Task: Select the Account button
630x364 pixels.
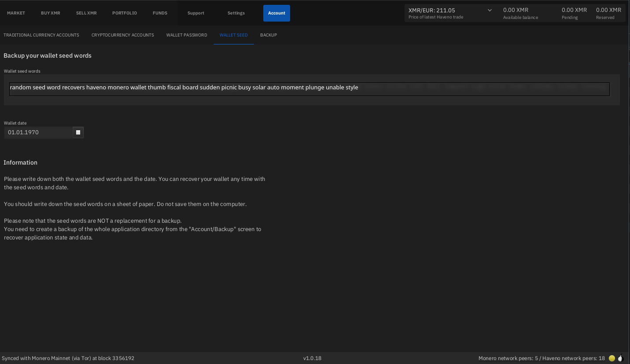Action: [x=276, y=13]
